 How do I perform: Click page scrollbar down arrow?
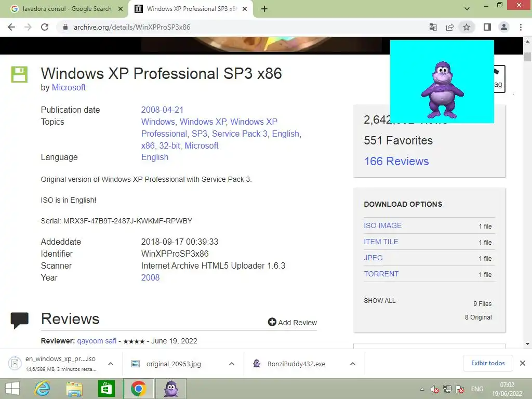tap(527, 344)
